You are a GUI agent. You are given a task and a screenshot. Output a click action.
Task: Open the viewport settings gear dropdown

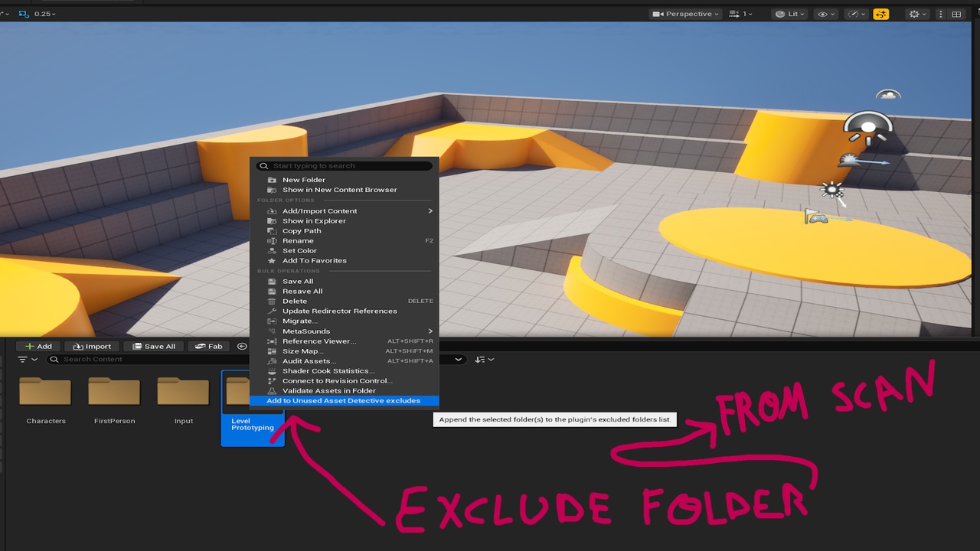(x=916, y=14)
